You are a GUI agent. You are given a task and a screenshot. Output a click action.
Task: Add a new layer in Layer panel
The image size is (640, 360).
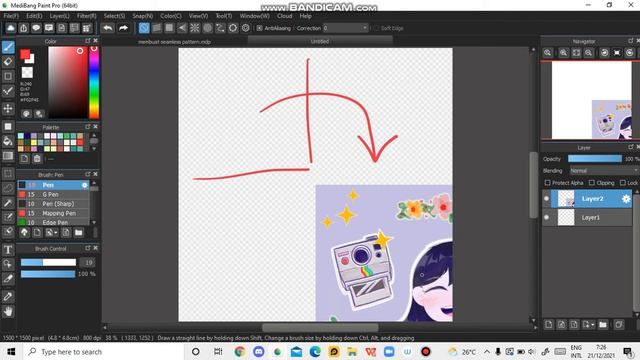[548, 324]
